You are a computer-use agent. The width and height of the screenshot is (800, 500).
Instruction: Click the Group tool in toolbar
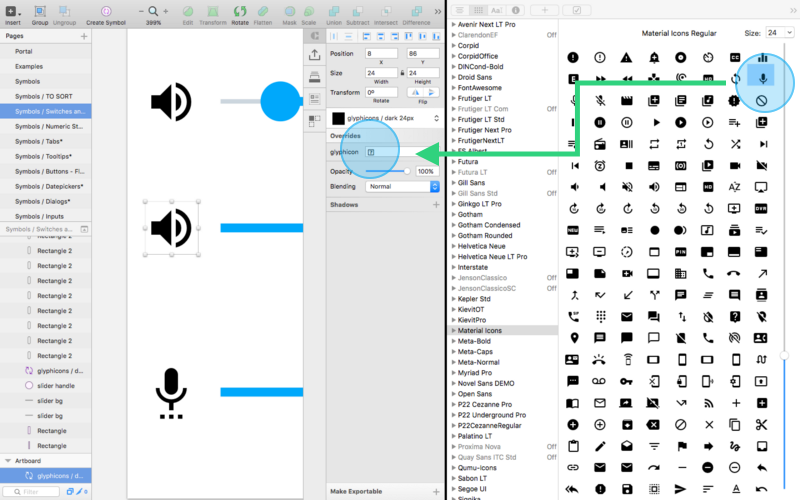tap(40, 11)
